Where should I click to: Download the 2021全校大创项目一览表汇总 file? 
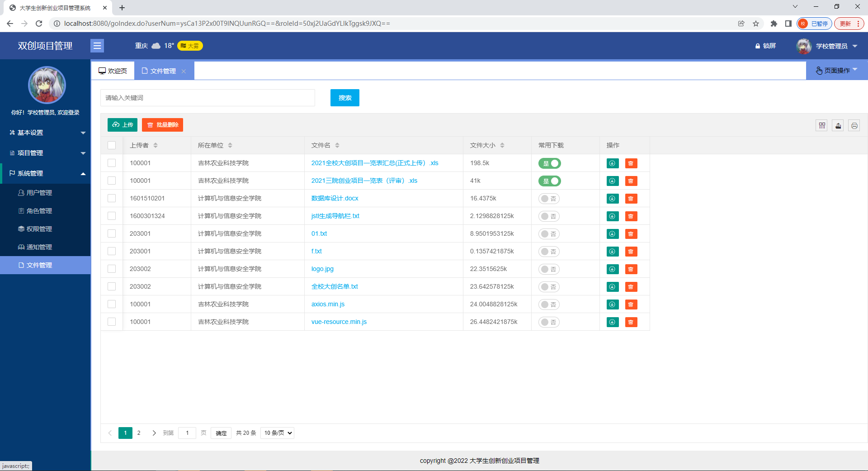coord(613,163)
